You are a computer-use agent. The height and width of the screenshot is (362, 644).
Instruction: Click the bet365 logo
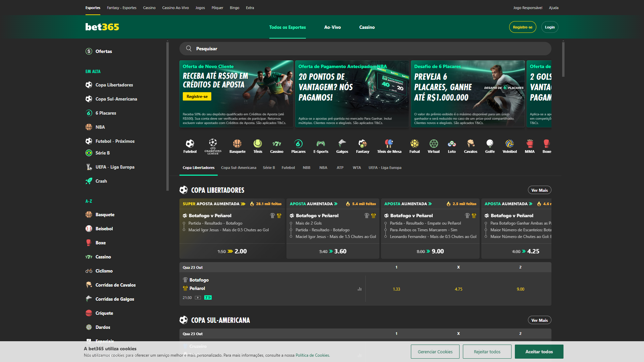(102, 27)
